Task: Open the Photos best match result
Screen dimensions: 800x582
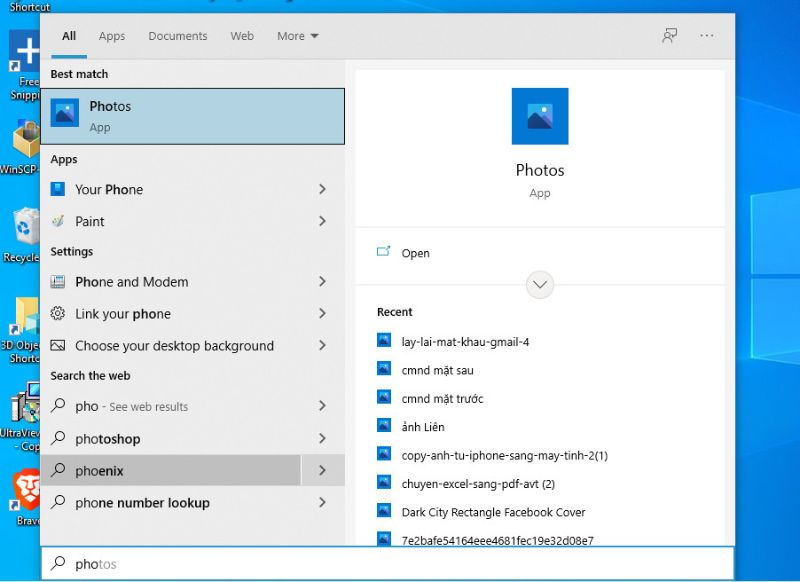Action: tap(192, 116)
